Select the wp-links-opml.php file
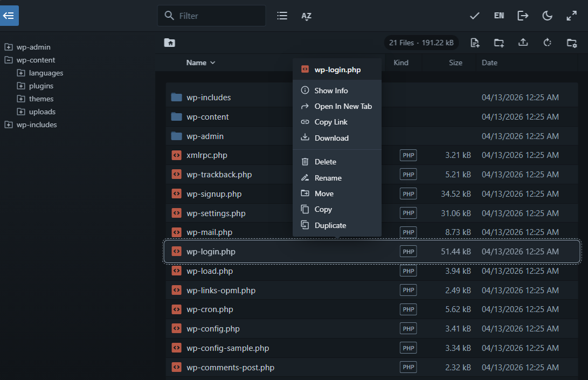Screen dimensions: 588x380 (372, 291)
